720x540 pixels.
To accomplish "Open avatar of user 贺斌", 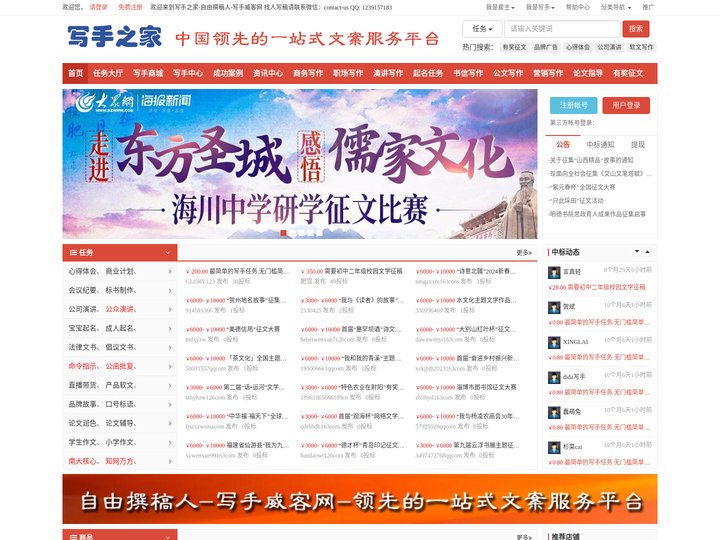I will click(554, 308).
